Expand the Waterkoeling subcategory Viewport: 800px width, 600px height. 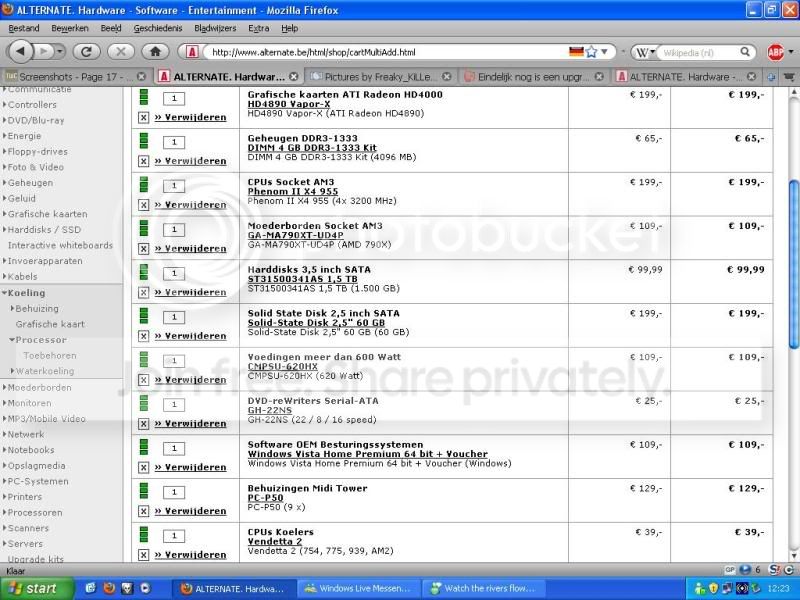[x=43, y=371]
